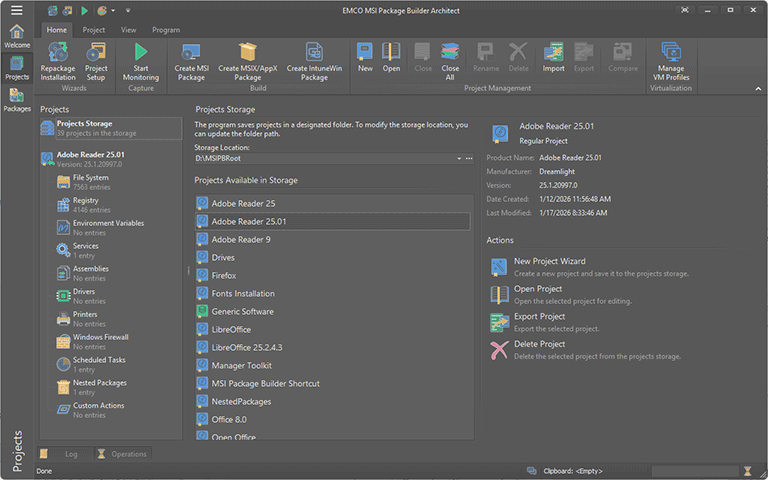768x480 pixels.
Task: Open the Storage Location dropdown arrow
Action: click(x=459, y=159)
